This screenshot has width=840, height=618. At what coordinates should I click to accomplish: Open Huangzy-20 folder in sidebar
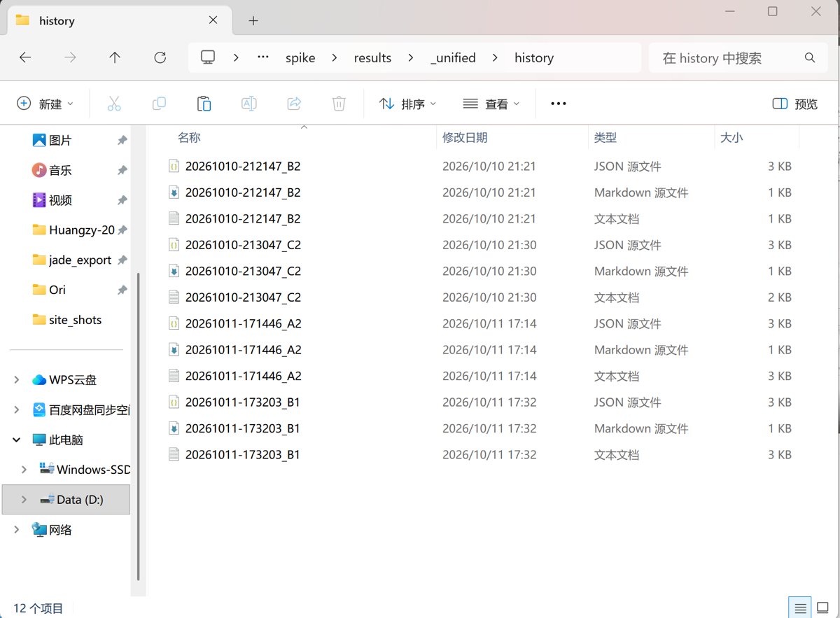(73, 230)
